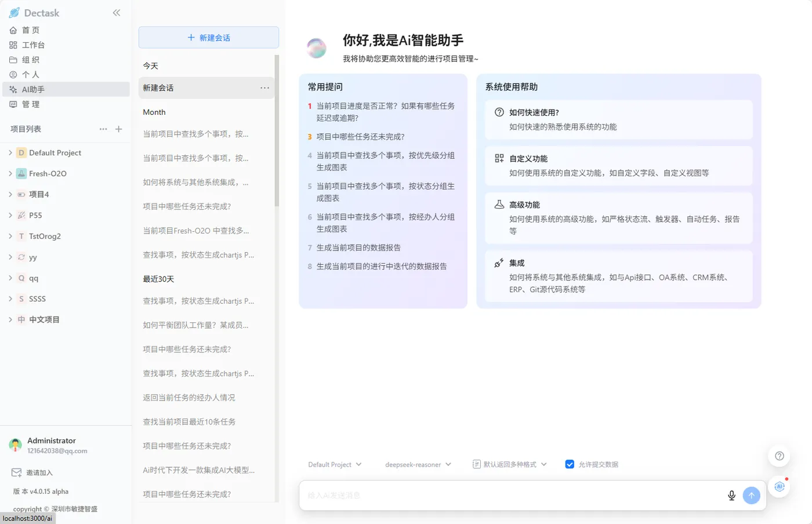This screenshot has height=524, width=812.
Task: Expand the Default Project tree node
Action: click(10, 153)
